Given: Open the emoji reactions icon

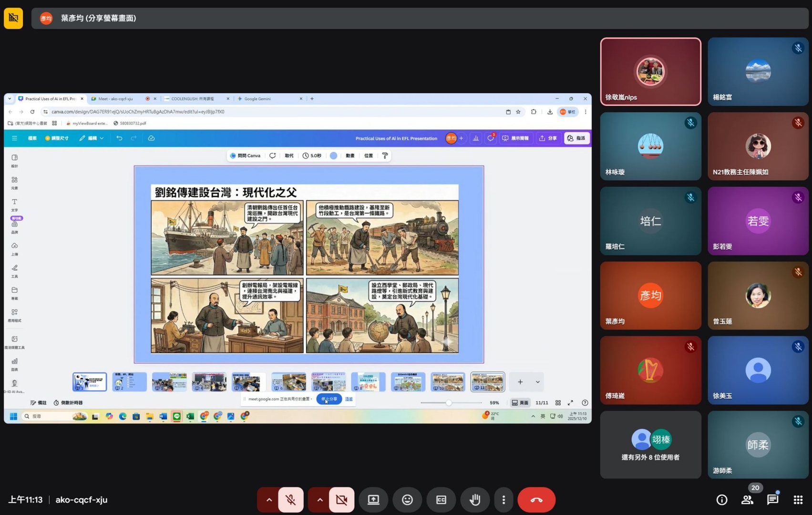Looking at the screenshot, I should click(x=407, y=500).
